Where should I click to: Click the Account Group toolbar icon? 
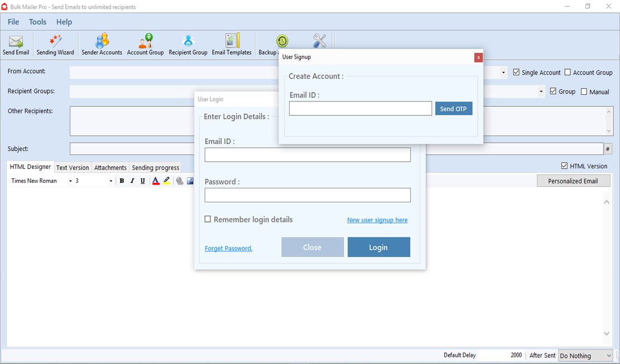click(x=145, y=45)
